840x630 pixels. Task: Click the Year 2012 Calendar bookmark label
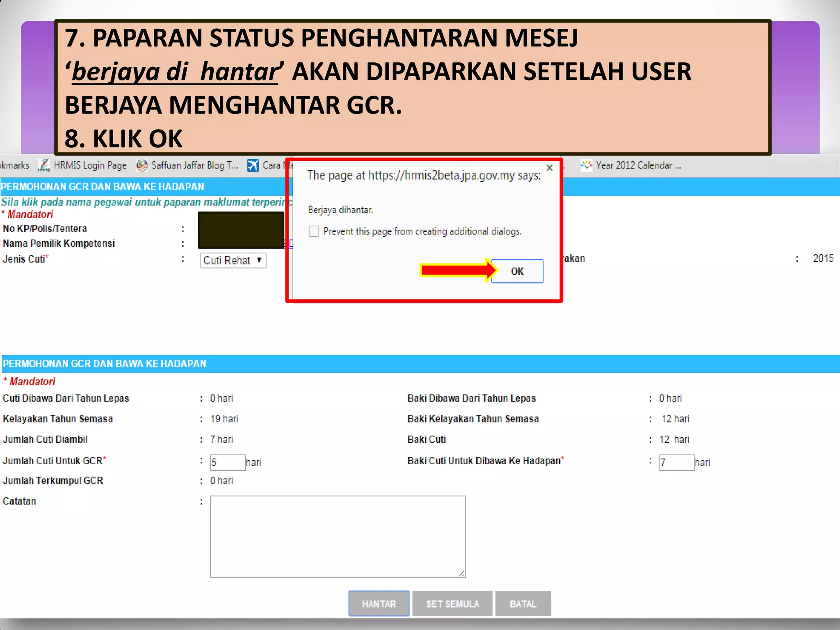[x=638, y=165]
